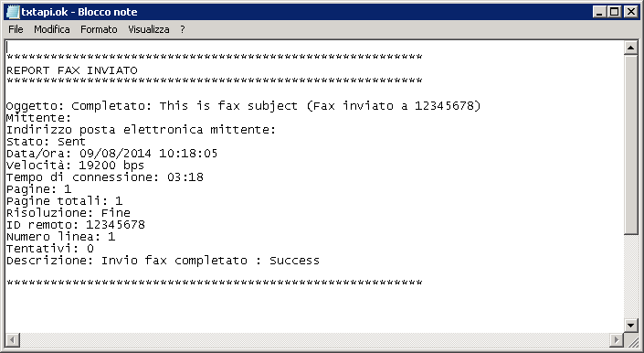Screen dimensions: 644x353
Task: Click the vertical scrollbar thumb
Action: pos(631,145)
